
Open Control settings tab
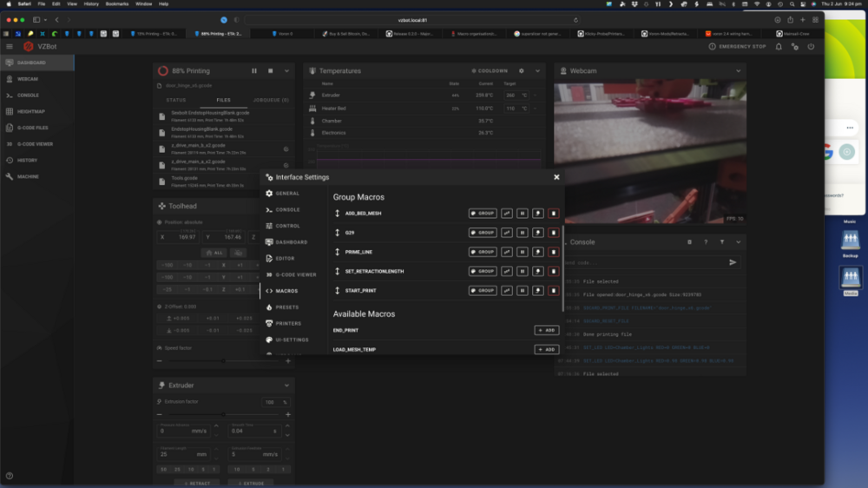click(x=293, y=226)
